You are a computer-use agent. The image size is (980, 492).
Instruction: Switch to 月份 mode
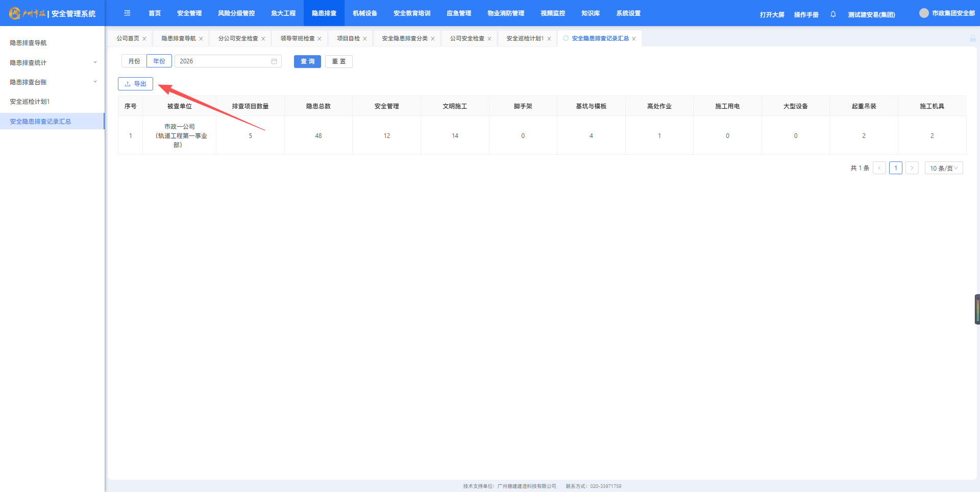point(134,61)
